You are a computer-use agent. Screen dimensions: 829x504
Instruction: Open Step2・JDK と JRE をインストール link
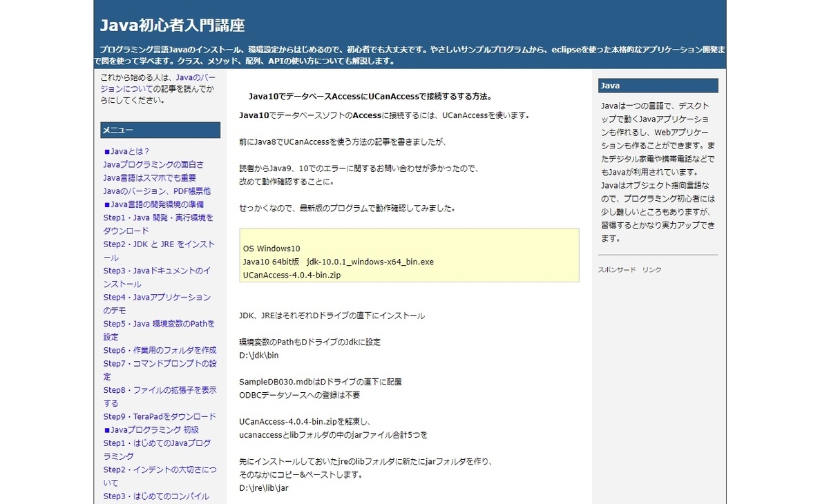point(159,251)
